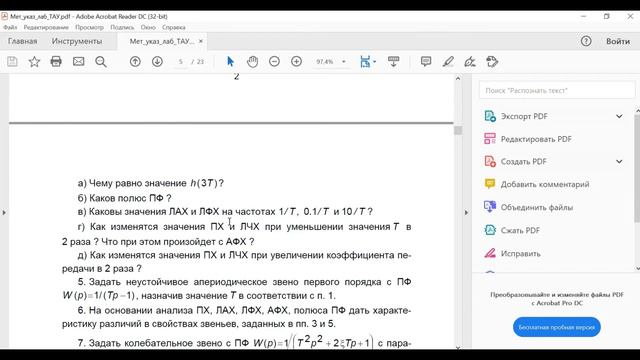Click the Экспорт PDF tool icon

(490, 116)
